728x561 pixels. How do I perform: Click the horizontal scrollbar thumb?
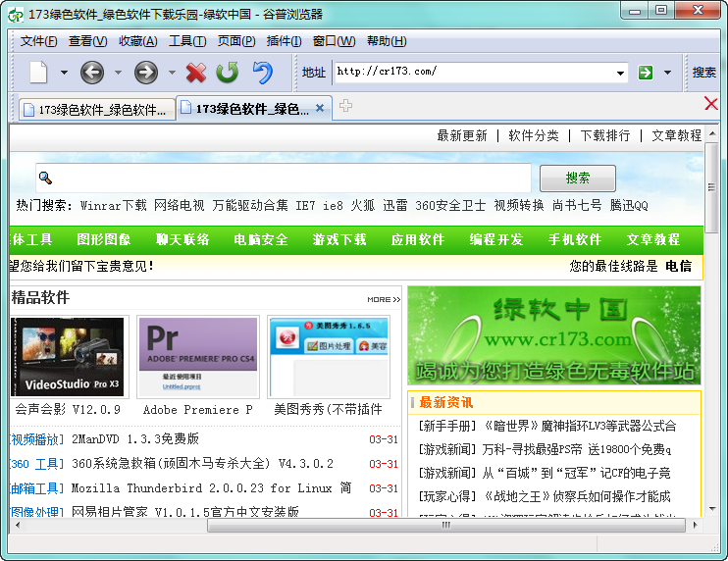click(x=445, y=526)
